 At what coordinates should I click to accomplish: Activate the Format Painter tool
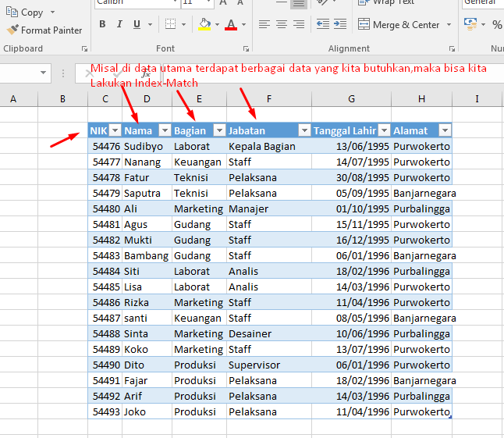click(x=44, y=30)
